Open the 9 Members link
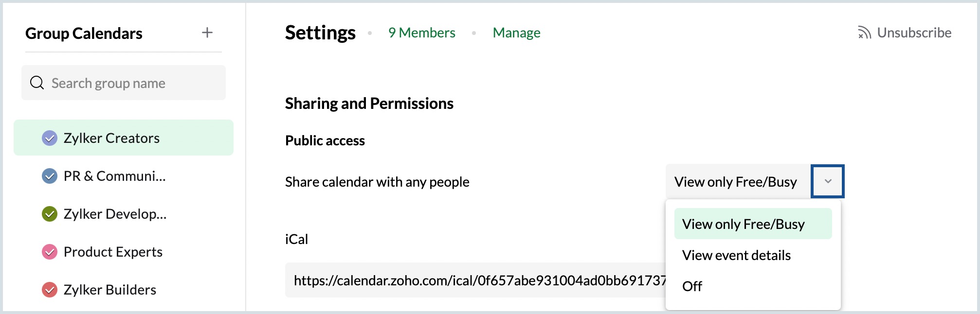This screenshot has height=314, width=980. click(421, 33)
